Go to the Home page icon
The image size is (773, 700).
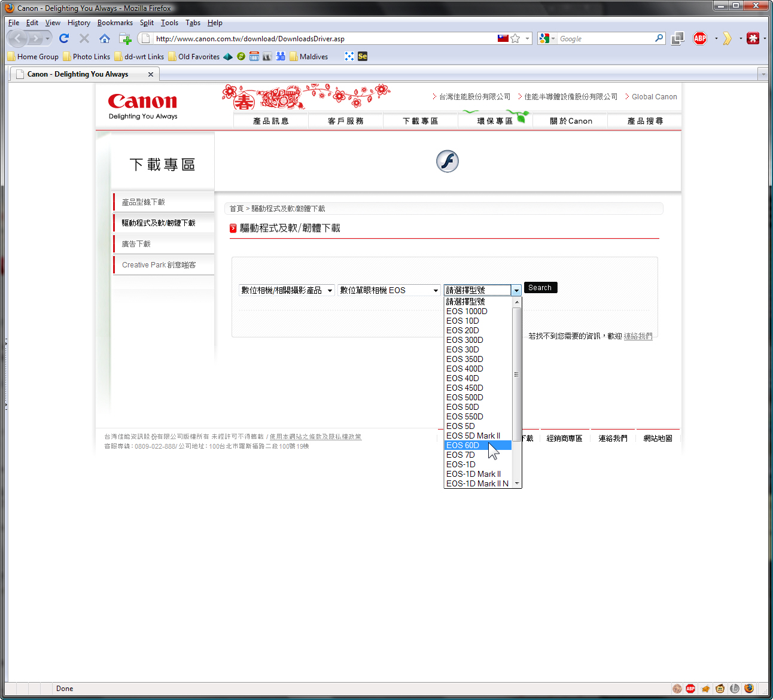pos(104,38)
